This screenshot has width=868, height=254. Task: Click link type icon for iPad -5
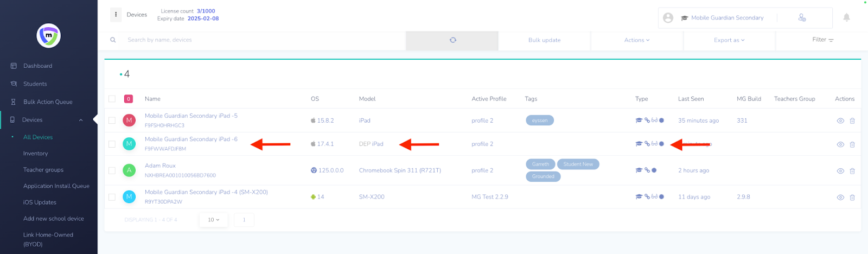(647, 120)
